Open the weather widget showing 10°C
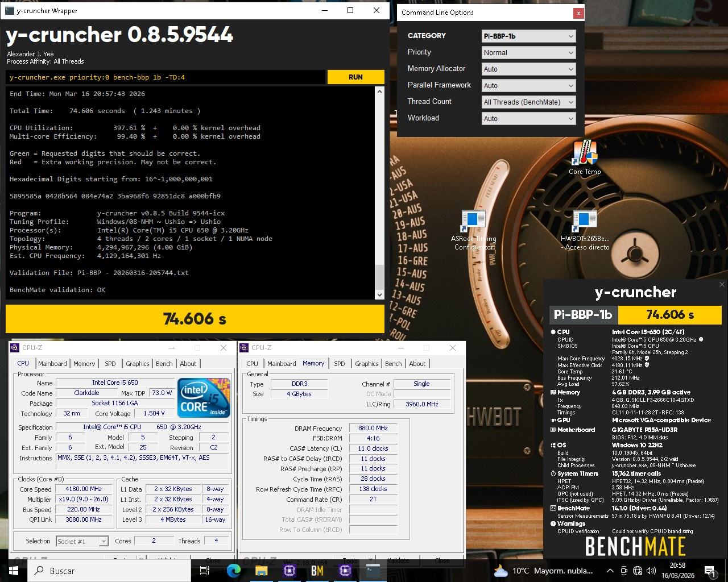The image size is (728, 582). click(543, 571)
